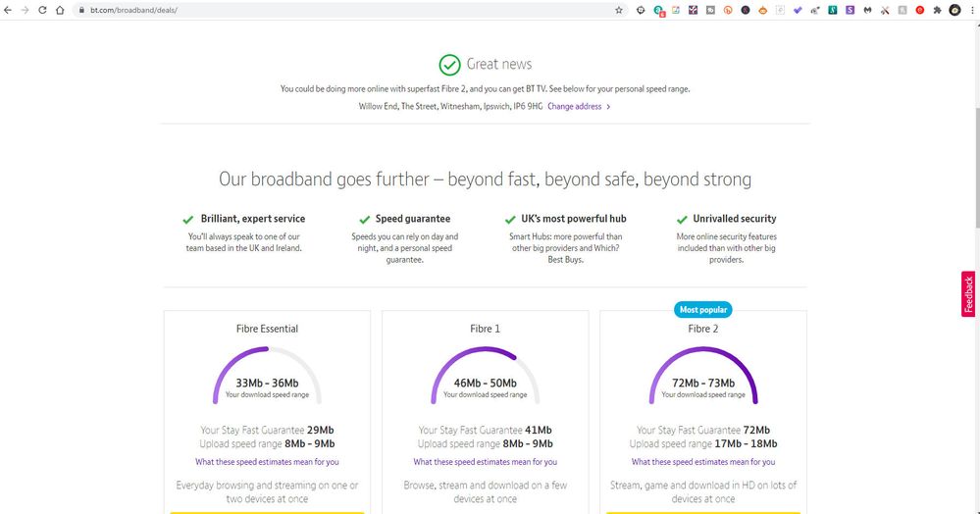Bookmark this page with the star icon
The width and height of the screenshot is (980, 514).
click(619, 10)
